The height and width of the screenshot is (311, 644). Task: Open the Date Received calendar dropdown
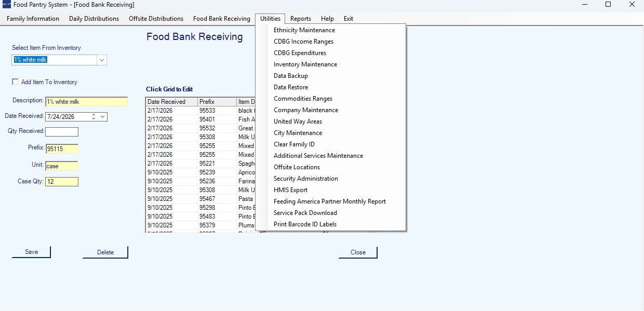102,117
